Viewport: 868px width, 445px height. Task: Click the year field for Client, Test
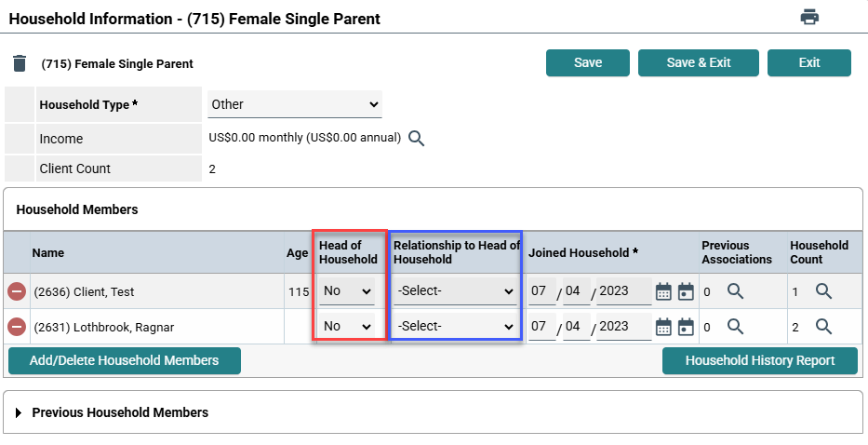624,291
